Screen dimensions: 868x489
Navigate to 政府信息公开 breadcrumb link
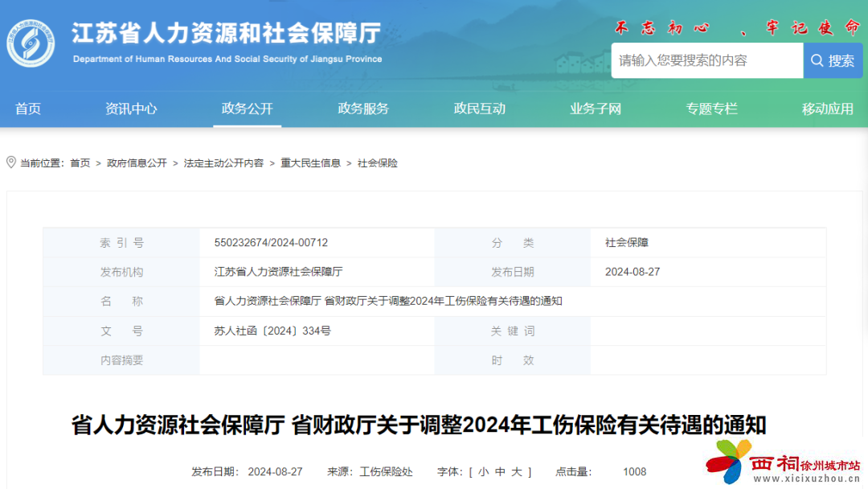coord(137,163)
